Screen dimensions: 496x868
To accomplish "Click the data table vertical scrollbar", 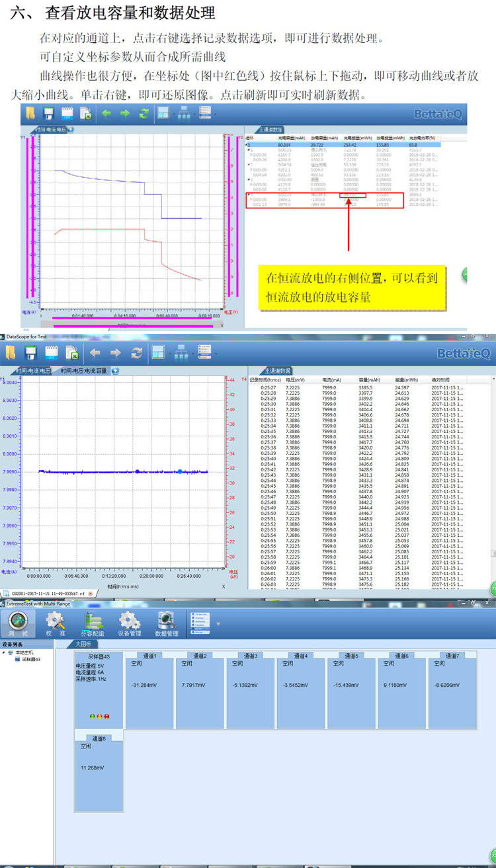I will pyautogui.click(x=493, y=483).
